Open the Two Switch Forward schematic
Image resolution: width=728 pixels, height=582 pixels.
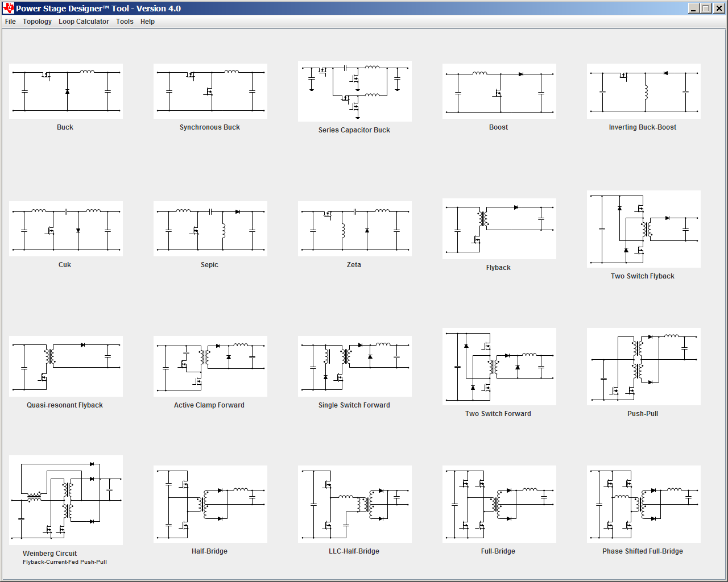499,366
